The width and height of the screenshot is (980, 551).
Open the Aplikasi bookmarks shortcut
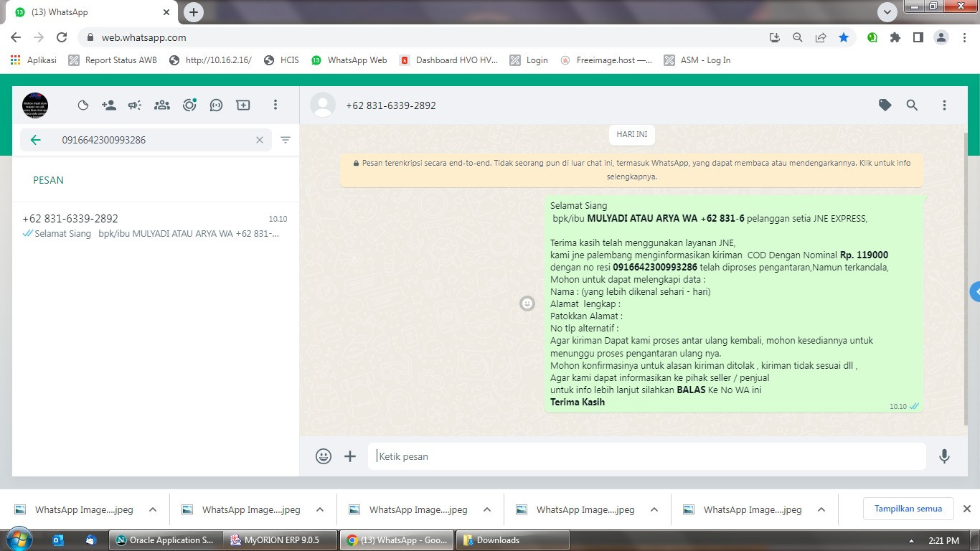[x=33, y=60]
